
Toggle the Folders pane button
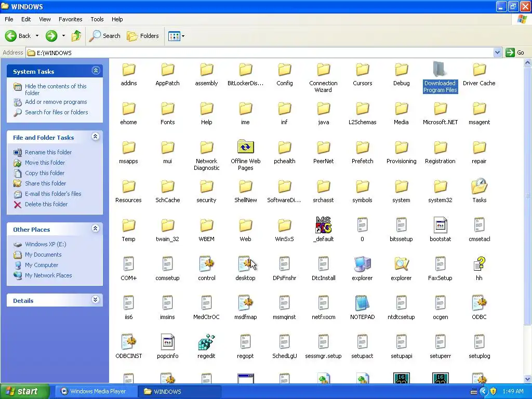click(143, 36)
